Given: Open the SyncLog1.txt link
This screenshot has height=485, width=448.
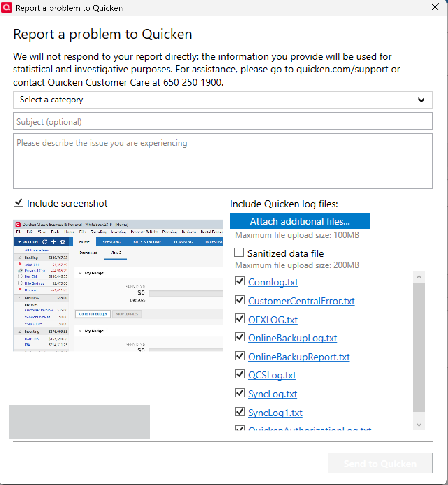Looking at the screenshot, I should click(275, 413).
